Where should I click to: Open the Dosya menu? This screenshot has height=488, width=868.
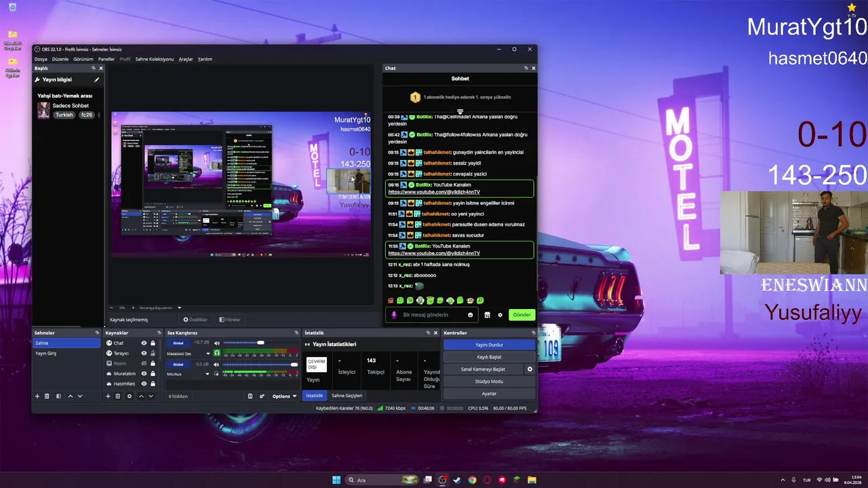point(41,59)
